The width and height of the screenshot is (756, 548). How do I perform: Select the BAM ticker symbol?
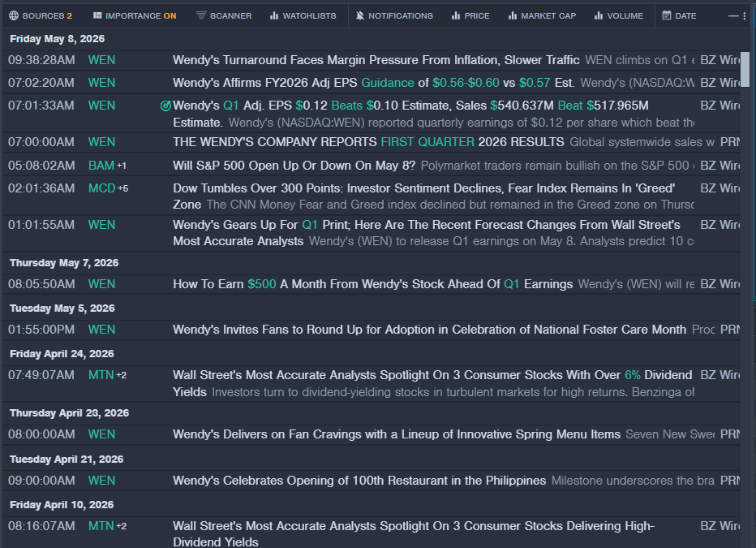[x=101, y=166]
